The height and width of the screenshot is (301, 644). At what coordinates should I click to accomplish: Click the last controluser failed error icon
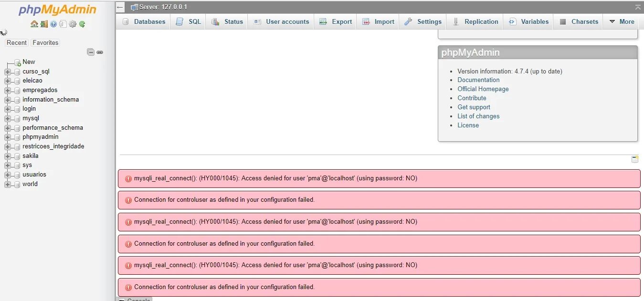click(x=128, y=288)
